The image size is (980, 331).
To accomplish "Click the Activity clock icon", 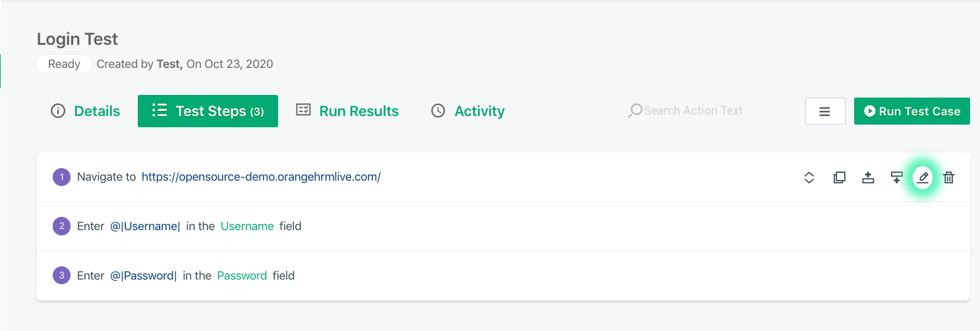I will click(x=438, y=111).
